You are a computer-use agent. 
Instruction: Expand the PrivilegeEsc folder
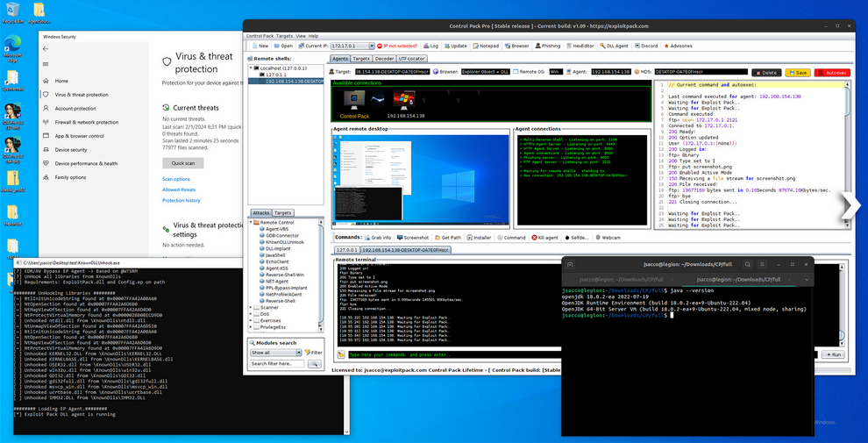[x=251, y=327]
